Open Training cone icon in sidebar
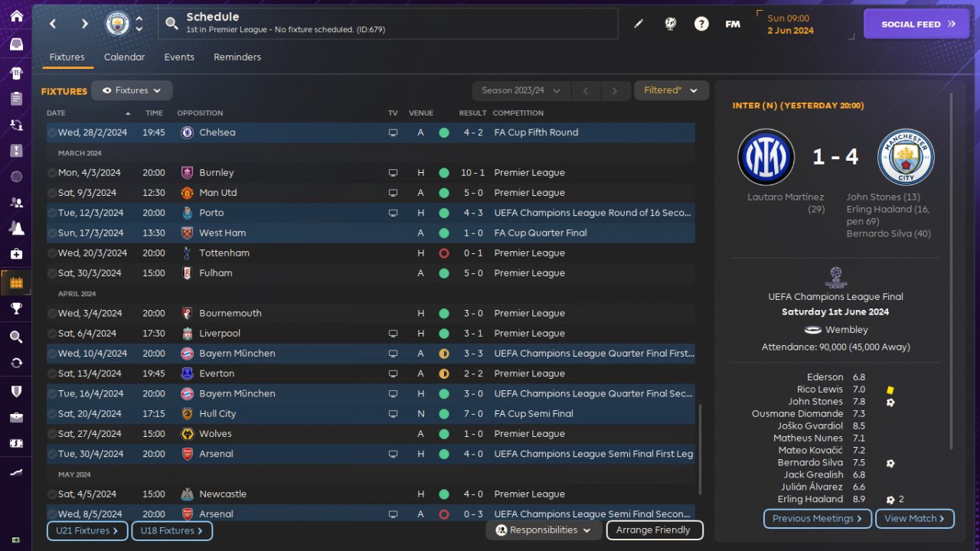 16,228
